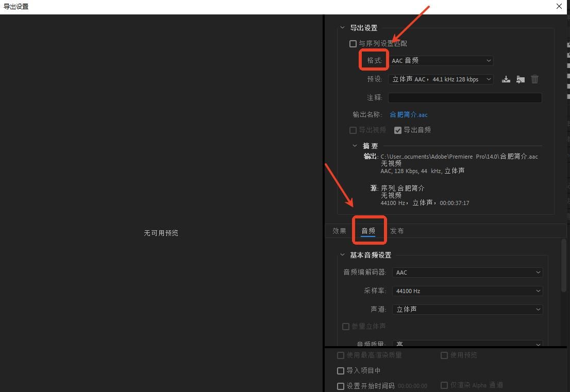
Task: Open the 音频编解码器 AAC dropdown
Action: coord(467,272)
